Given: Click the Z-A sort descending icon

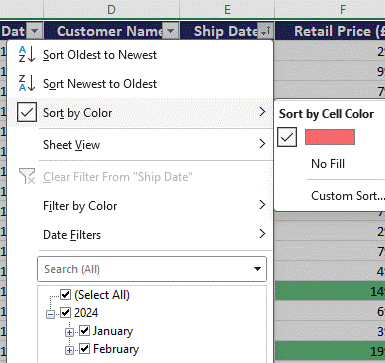Looking at the screenshot, I should tap(26, 83).
